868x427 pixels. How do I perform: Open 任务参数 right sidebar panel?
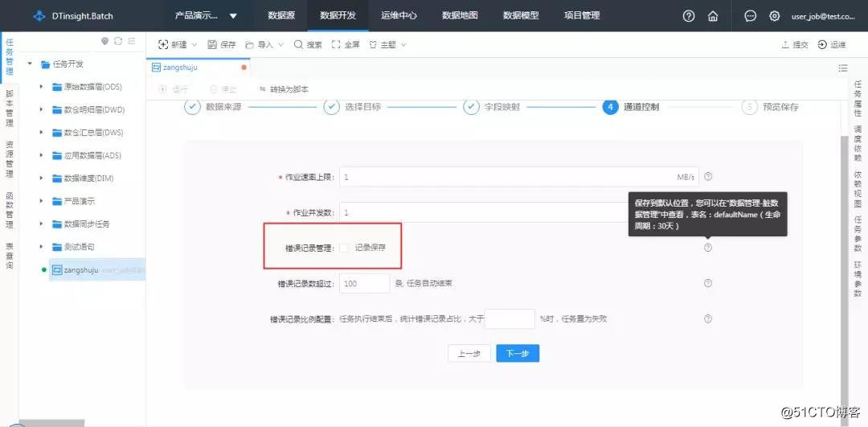coord(858,234)
